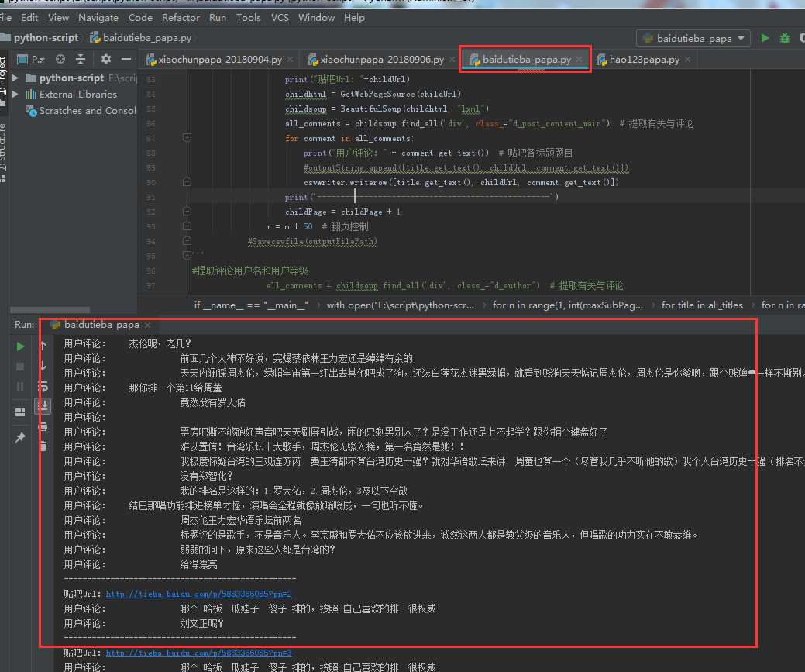805x672 pixels.
Task: Click baidutieba_papa.py breadcrumb in navigation bar
Action: (141, 38)
